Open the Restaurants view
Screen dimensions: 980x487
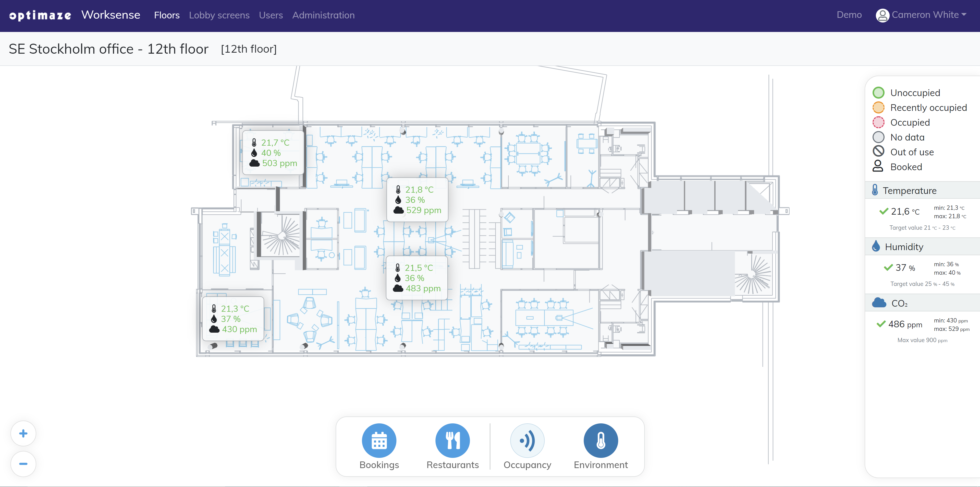click(x=452, y=440)
